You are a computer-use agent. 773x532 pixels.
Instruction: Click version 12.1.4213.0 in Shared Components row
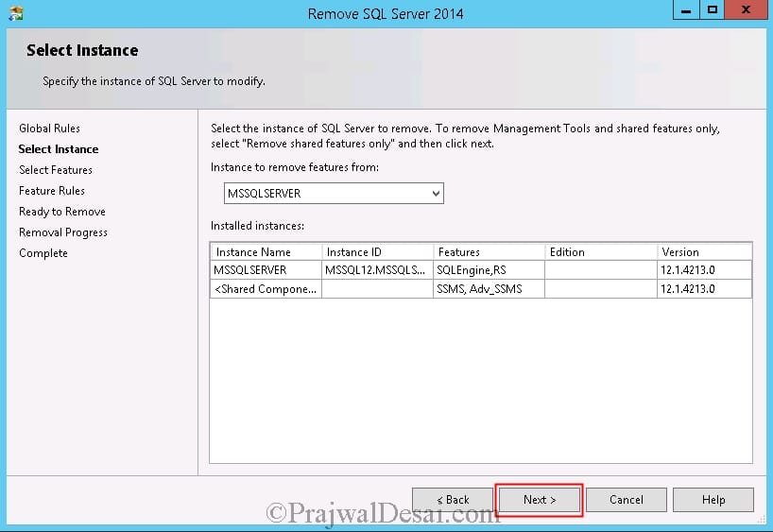(704, 289)
